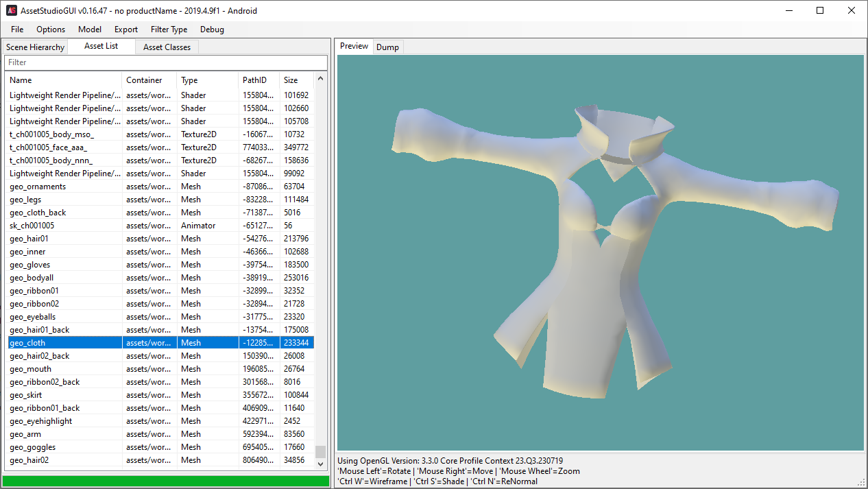Image resolution: width=868 pixels, height=489 pixels.
Task: Select the geo_ribbon01_back mesh row
Action: (160, 408)
